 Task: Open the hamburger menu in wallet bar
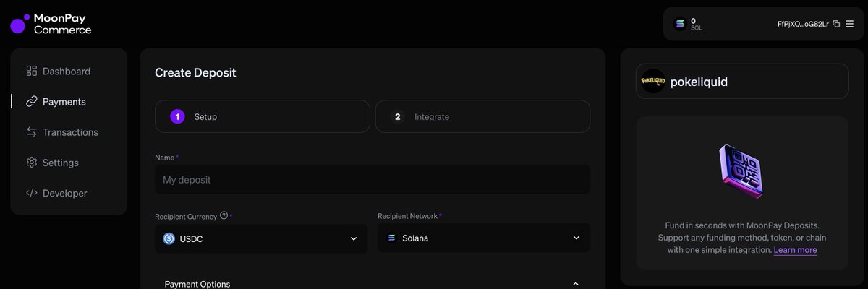(x=849, y=24)
